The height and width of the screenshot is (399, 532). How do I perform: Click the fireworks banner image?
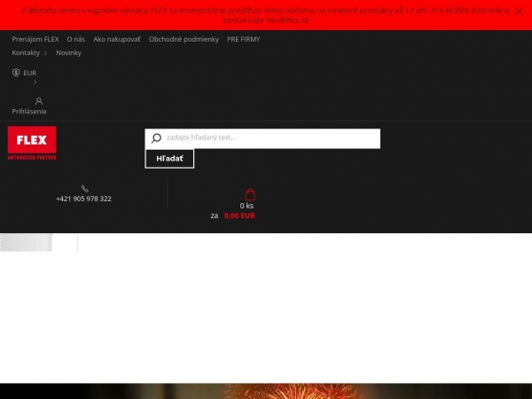click(x=266, y=391)
